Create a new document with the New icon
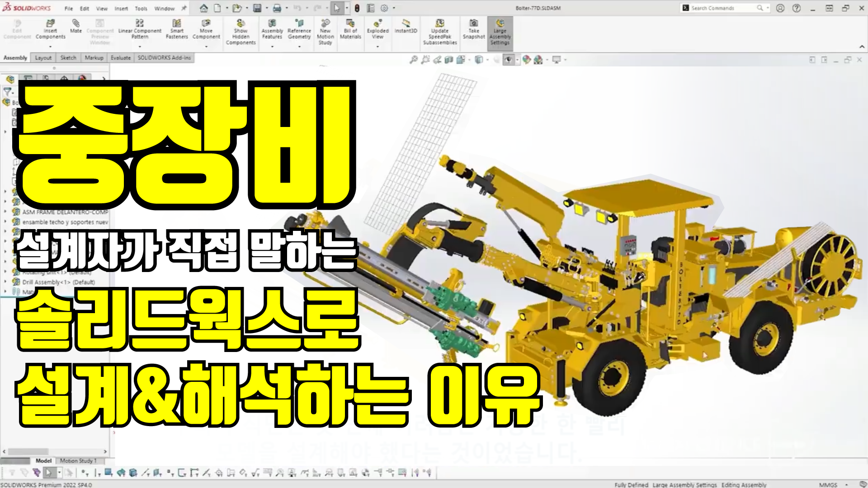The height and width of the screenshot is (488, 868). coord(217,8)
